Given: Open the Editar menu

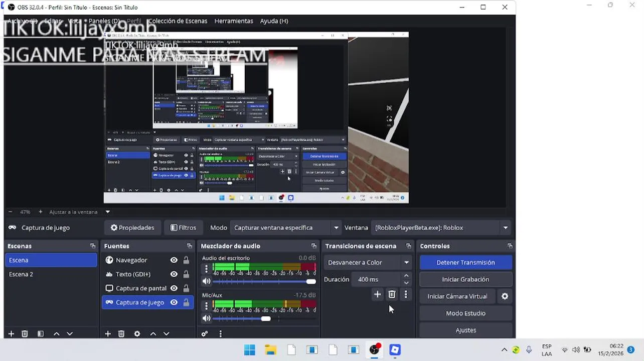Looking at the screenshot, I should pyautogui.click(x=53, y=21).
